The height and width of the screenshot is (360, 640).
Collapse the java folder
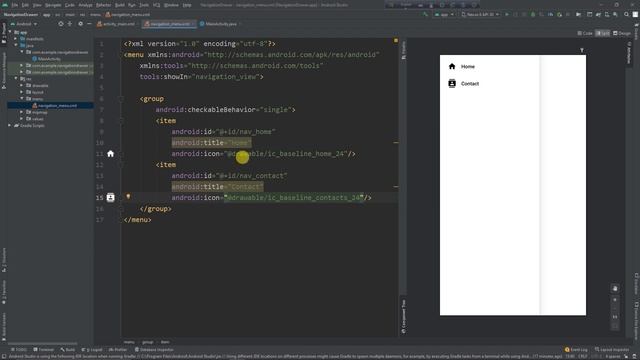click(16, 45)
